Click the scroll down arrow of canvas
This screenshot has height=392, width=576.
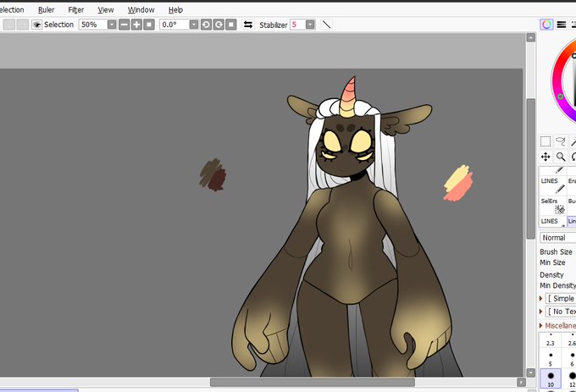click(x=531, y=373)
